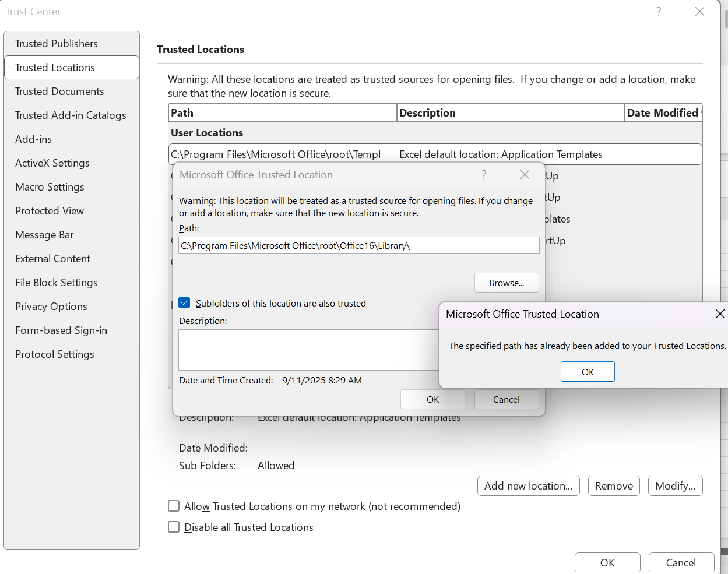728x574 pixels.
Task: Click Modify... button
Action: (x=675, y=486)
